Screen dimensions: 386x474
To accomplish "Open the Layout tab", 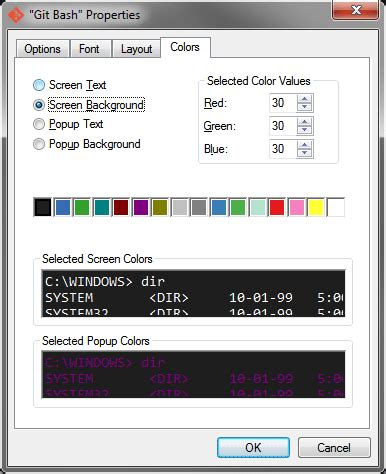I will point(136,49).
